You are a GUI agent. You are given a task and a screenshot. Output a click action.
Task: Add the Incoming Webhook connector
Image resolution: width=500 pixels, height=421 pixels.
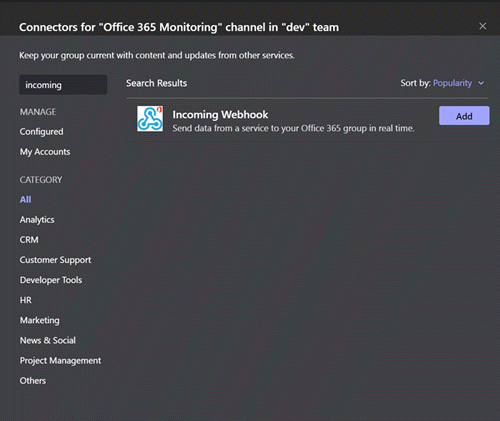coord(464,116)
